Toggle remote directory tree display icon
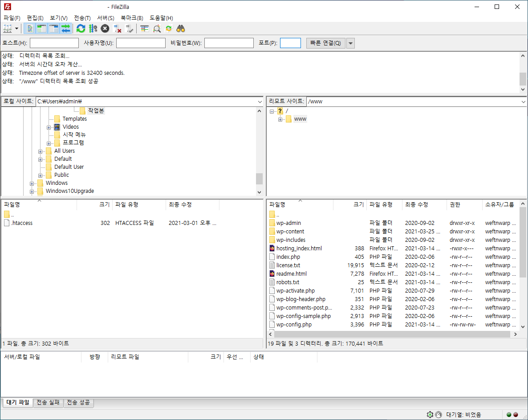The width and height of the screenshot is (528, 420). [53, 29]
